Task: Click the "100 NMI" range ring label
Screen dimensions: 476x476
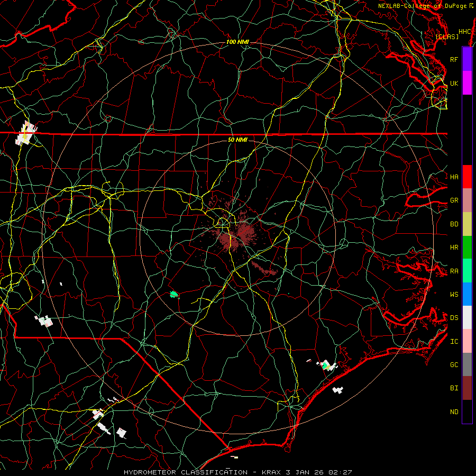Action: click(237, 42)
